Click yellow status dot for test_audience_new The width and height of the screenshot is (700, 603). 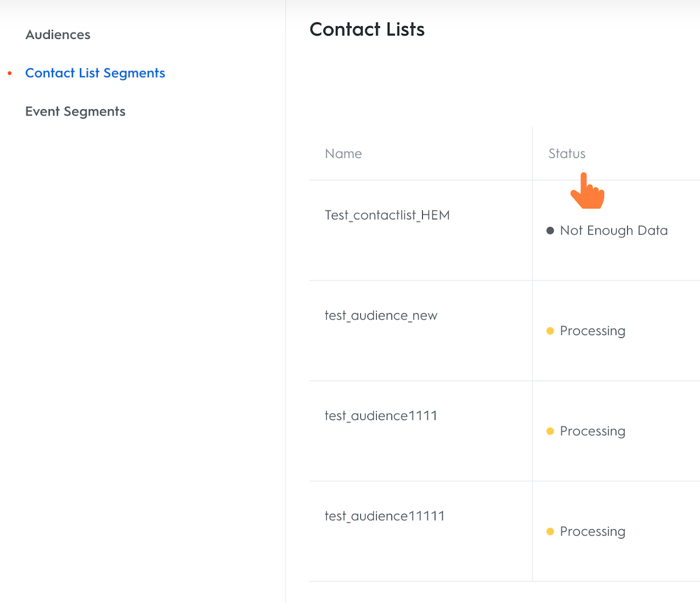[550, 331]
